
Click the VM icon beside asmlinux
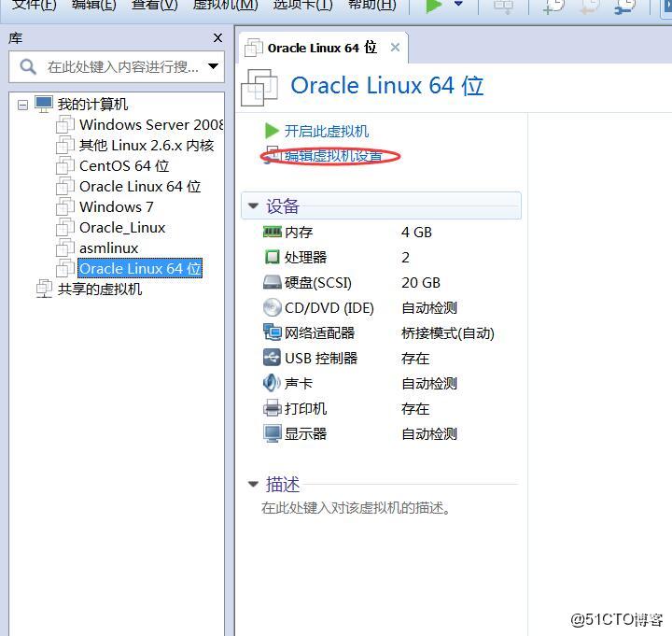point(65,247)
